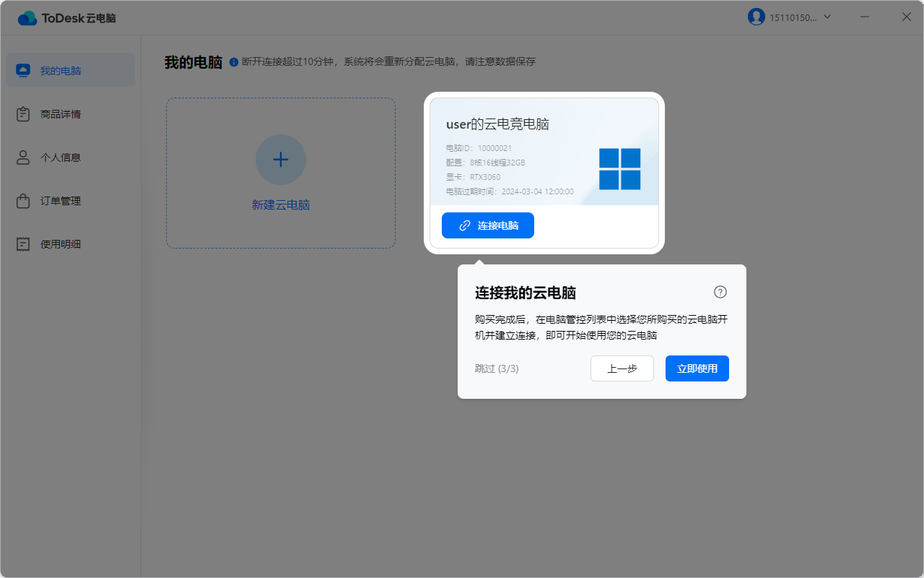Click the 电脑ID：10000021 text

pyautogui.click(x=479, y=148)
